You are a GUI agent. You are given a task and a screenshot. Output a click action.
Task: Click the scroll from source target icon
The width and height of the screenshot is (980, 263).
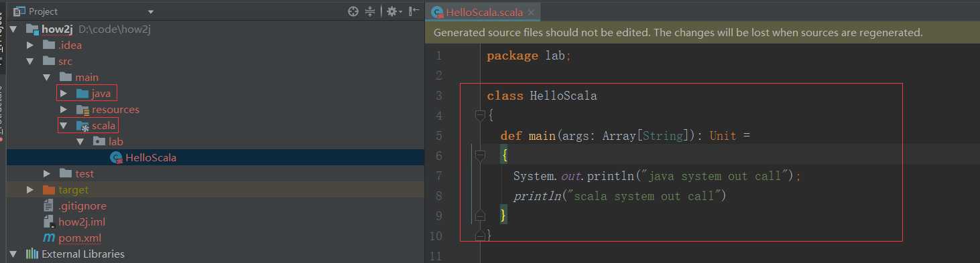coord(353,11)
